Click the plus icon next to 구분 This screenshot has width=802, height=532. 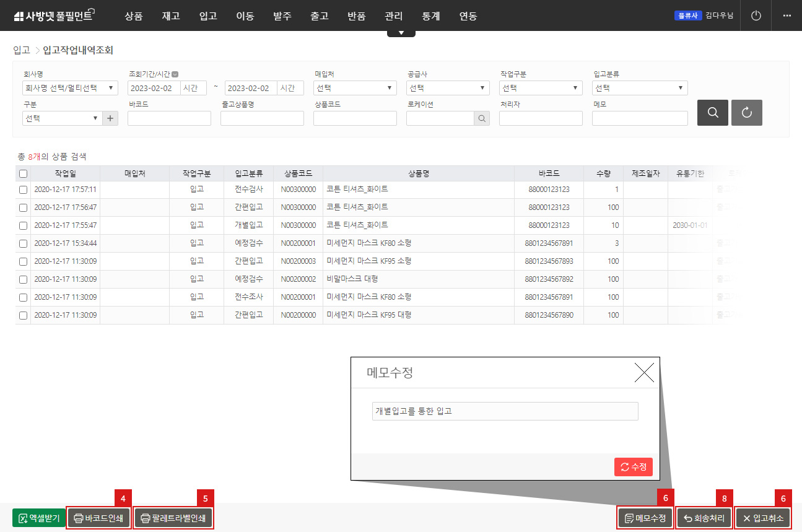point(110,118)
